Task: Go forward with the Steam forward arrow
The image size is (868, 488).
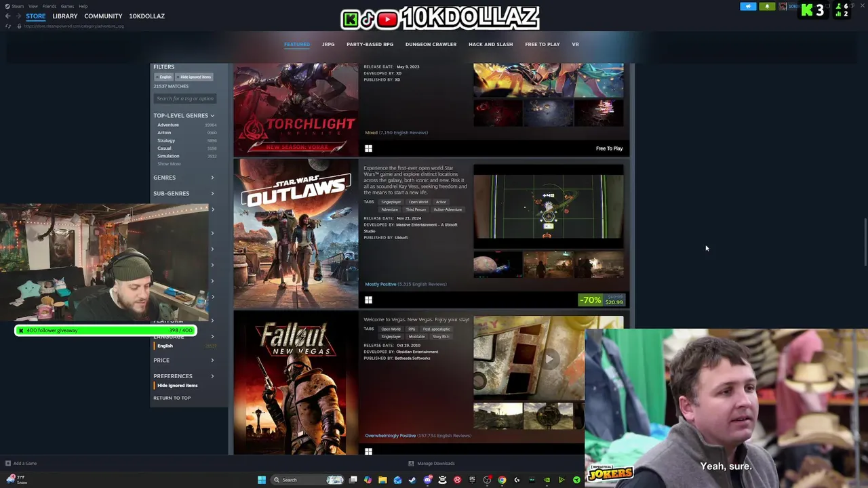Action: pos(18,16)
